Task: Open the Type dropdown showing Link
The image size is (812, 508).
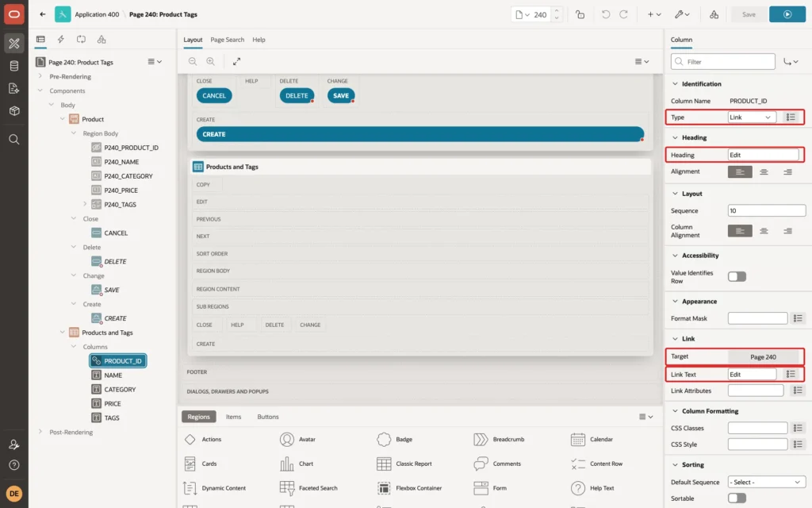Action: pyautogui.click(x=752, y=117)
